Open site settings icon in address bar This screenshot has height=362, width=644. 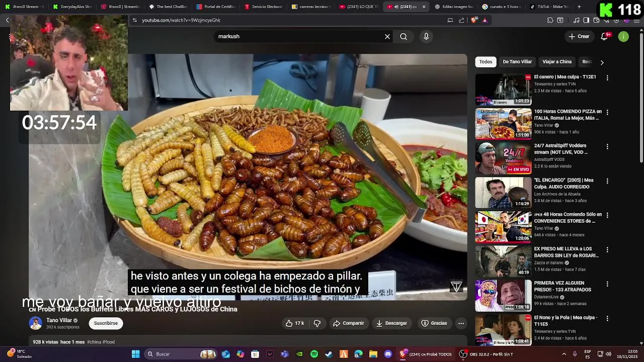click(x=134, y=20)
